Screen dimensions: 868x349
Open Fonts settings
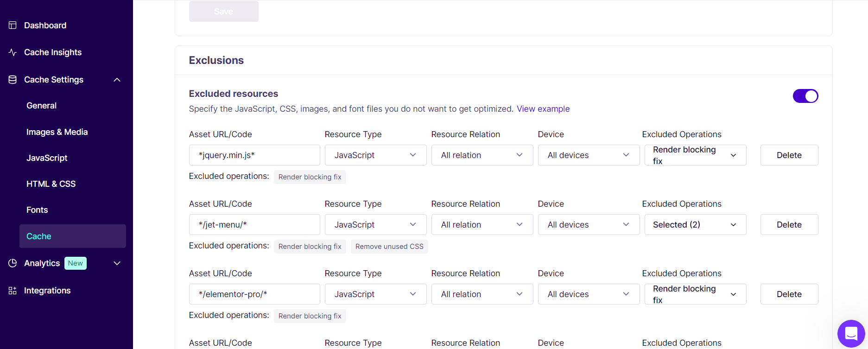pyautogui.click(x=37, y=210)
